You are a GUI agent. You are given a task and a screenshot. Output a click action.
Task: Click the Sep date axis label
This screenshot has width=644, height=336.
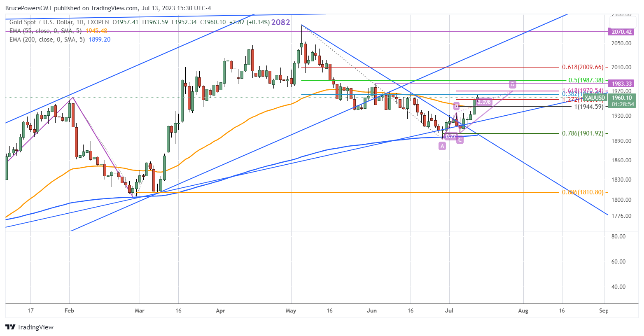pyautogui.click(x=604, y=310)
